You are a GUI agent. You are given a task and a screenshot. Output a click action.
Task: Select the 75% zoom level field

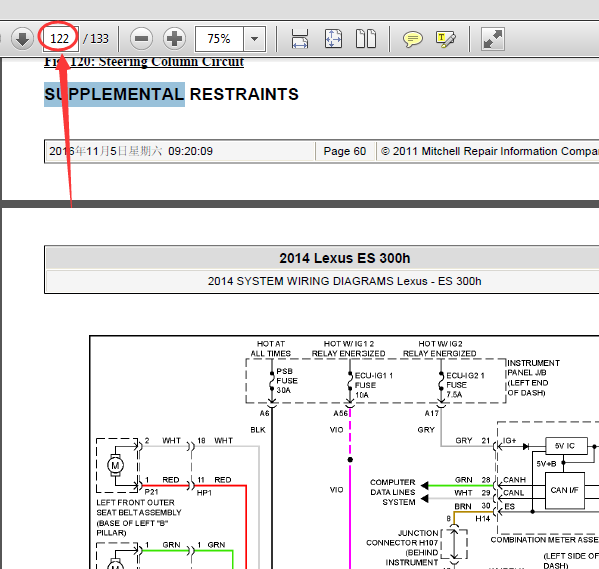coord(219,39)
